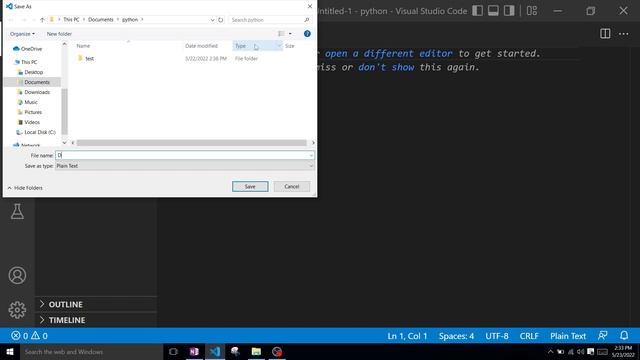Change encoding via UTF-8 status entry

[497, 336]
